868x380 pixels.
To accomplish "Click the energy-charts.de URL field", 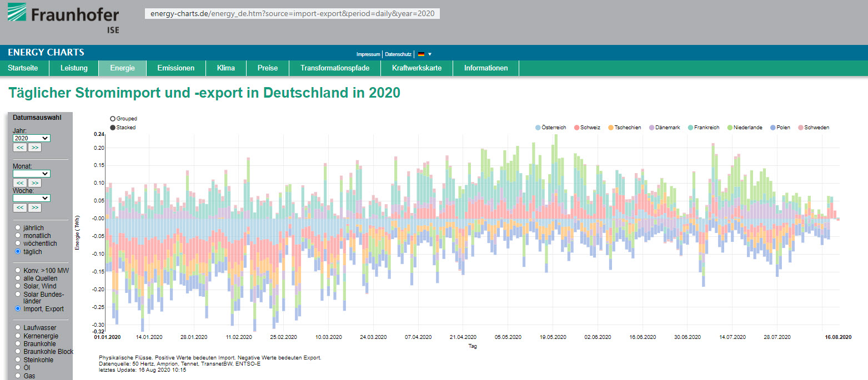I will point(292,13).
